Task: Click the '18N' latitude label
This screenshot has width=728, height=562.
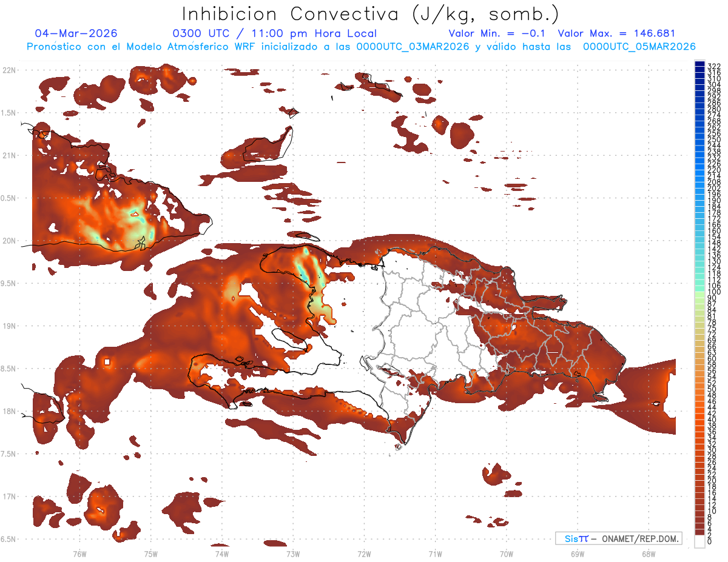Action: pos(9,411)
